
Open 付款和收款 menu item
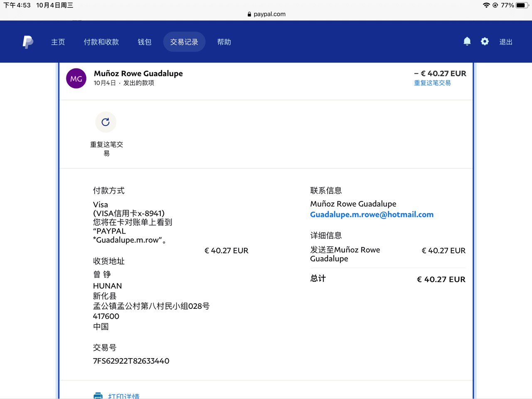tap(101, 42)
